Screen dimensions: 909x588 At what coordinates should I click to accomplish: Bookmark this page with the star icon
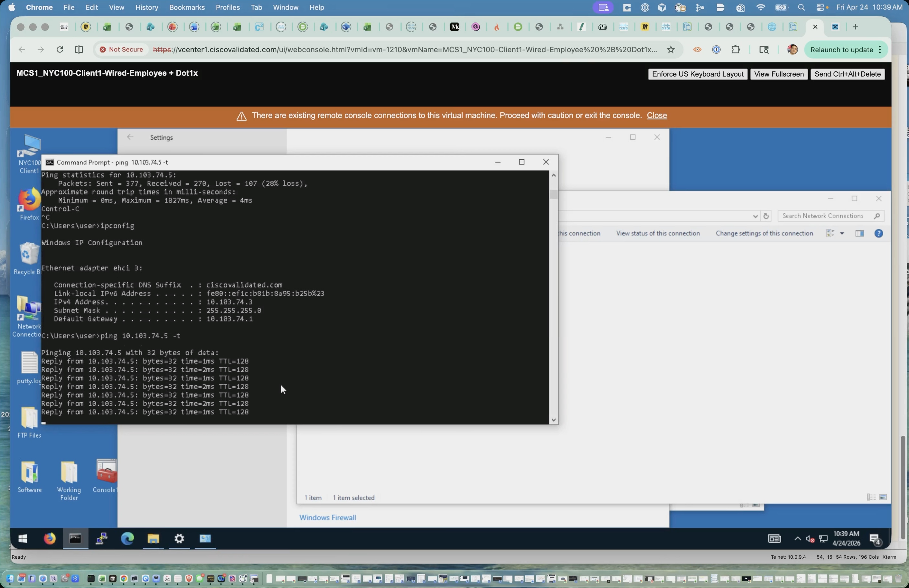coord(671,50)
